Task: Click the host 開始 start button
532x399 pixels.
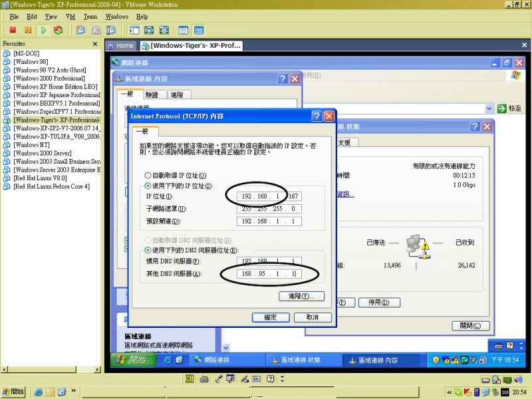Action: pos(13,392)
